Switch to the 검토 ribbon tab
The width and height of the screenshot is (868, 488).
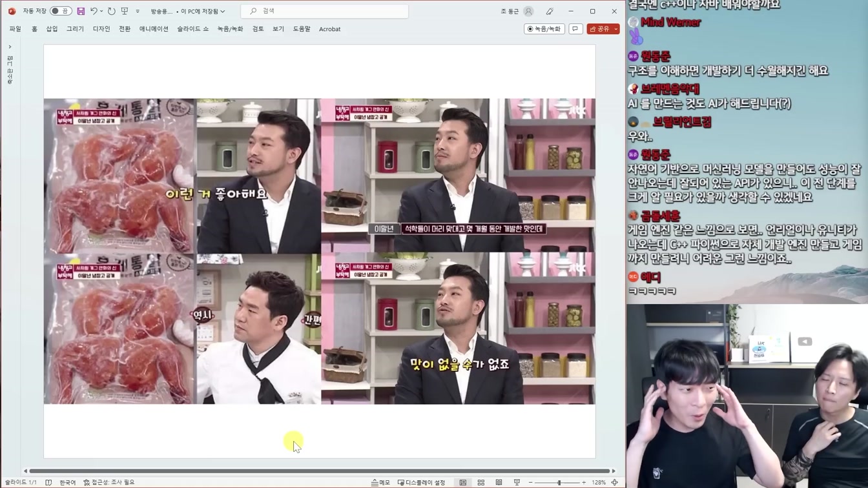(258, 29)
